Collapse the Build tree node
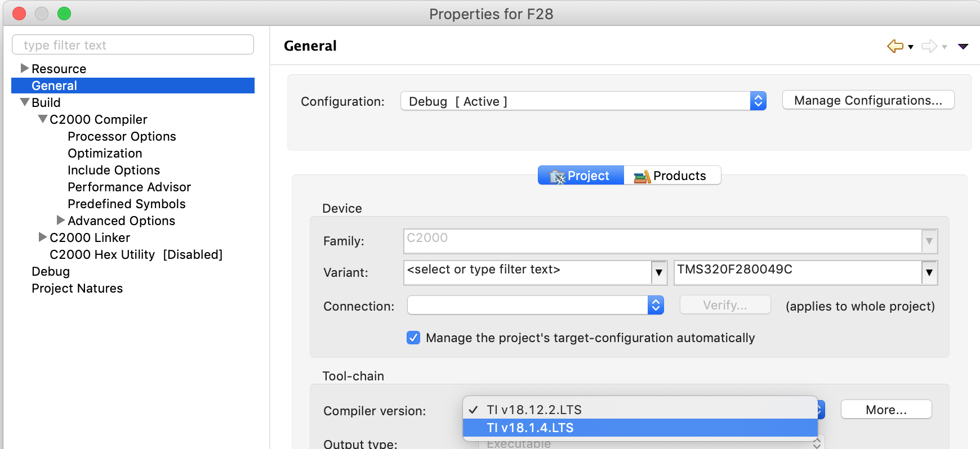 tap(24, 102)
